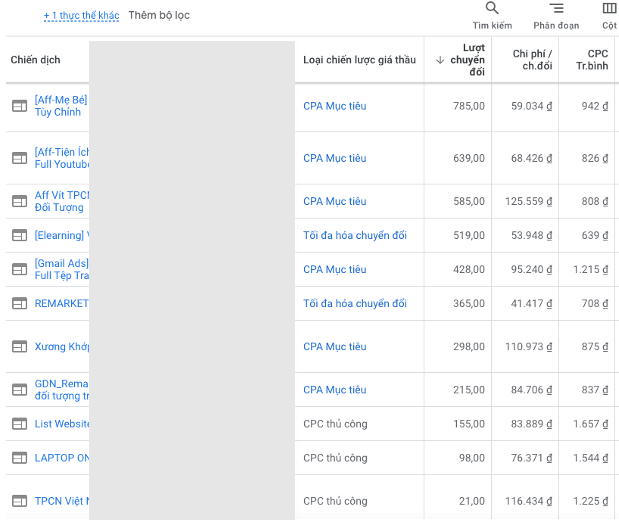Sort by 'Lượt chuyển đổi' column header
Screen dimensions: 619x520
[467, 60]
